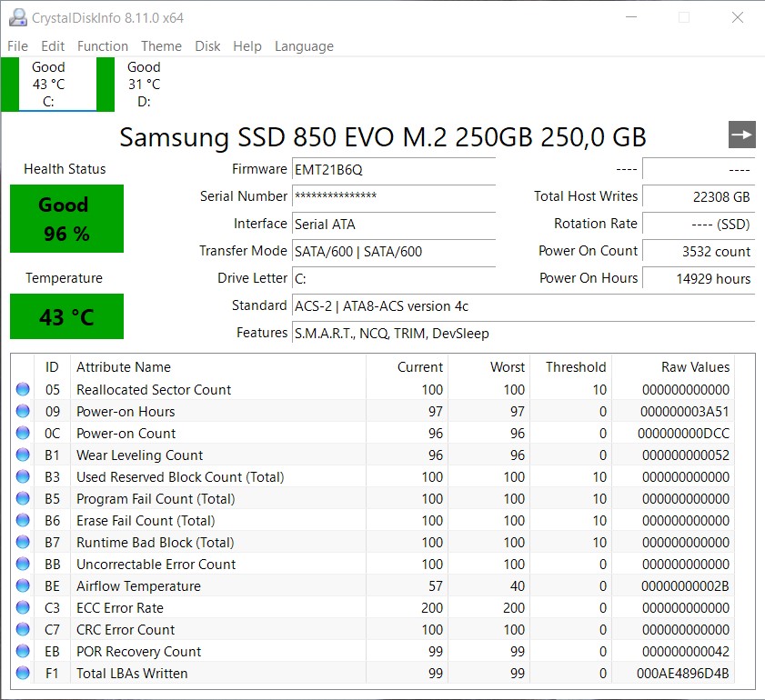765x700 pixels.
Task: Switch to the D: drive tab
Action: (144, 84)
